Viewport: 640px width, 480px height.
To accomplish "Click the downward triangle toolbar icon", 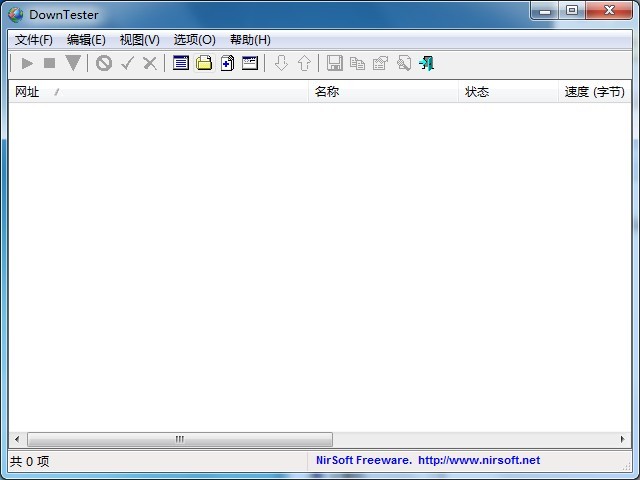I will point(73,63).
